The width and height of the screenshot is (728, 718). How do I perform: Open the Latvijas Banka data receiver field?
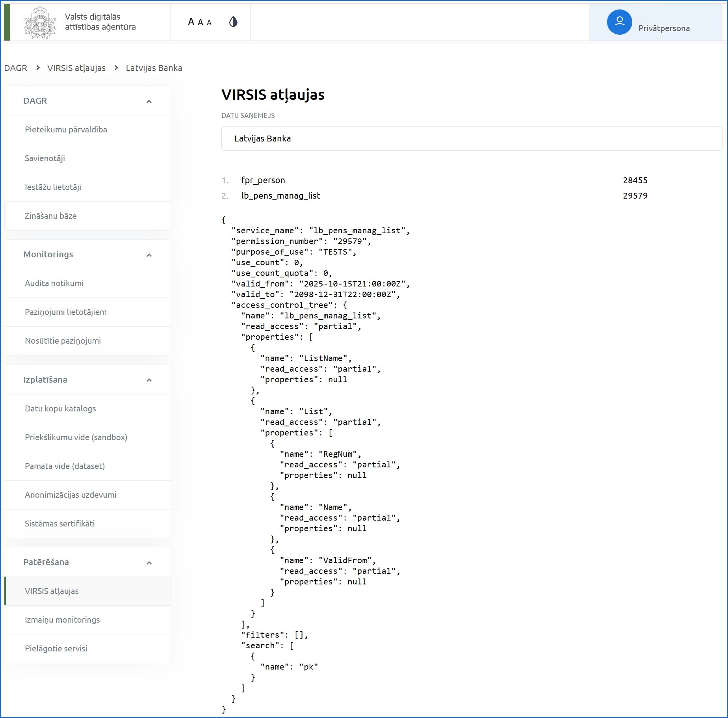(472, 138)
